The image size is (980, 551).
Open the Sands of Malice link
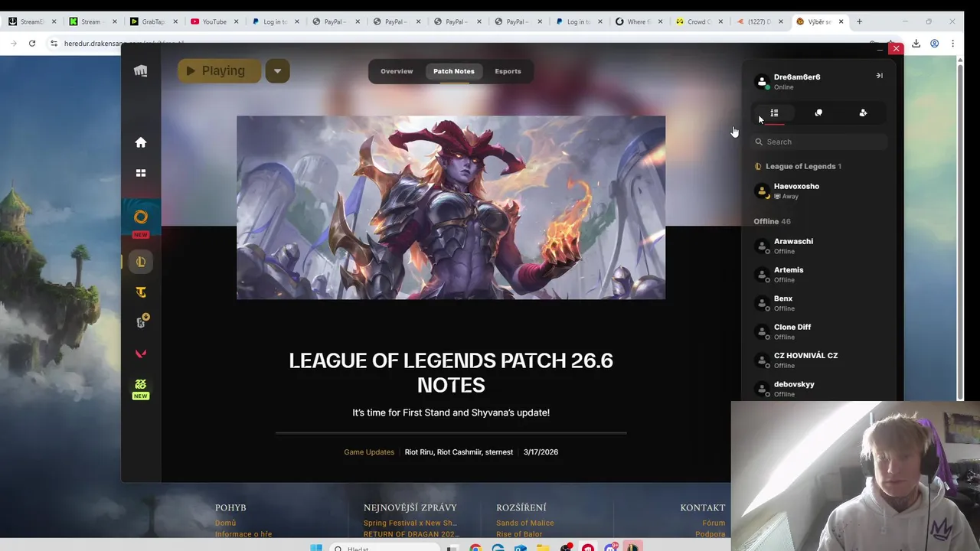[x=524, y=523]
